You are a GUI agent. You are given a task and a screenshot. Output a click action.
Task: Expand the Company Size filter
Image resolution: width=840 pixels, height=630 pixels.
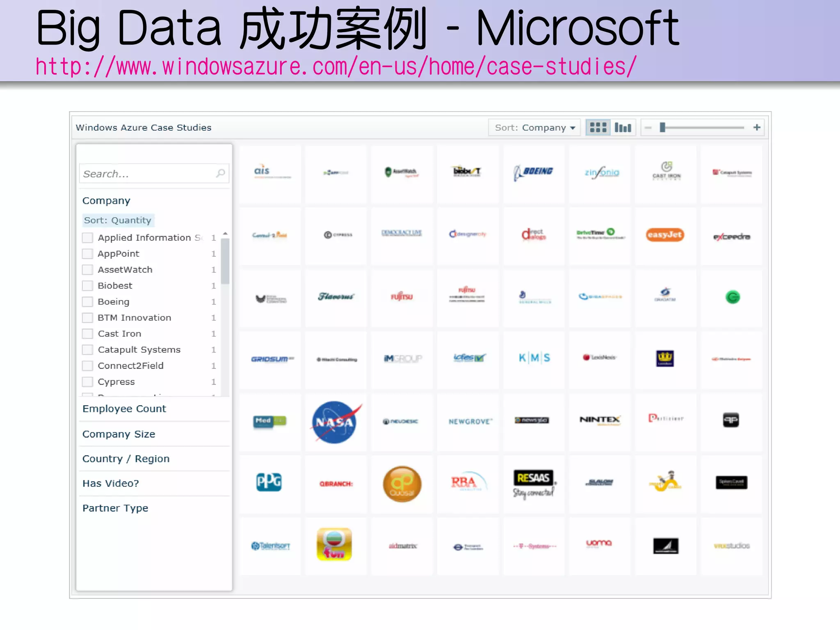(x=119, y=434)
